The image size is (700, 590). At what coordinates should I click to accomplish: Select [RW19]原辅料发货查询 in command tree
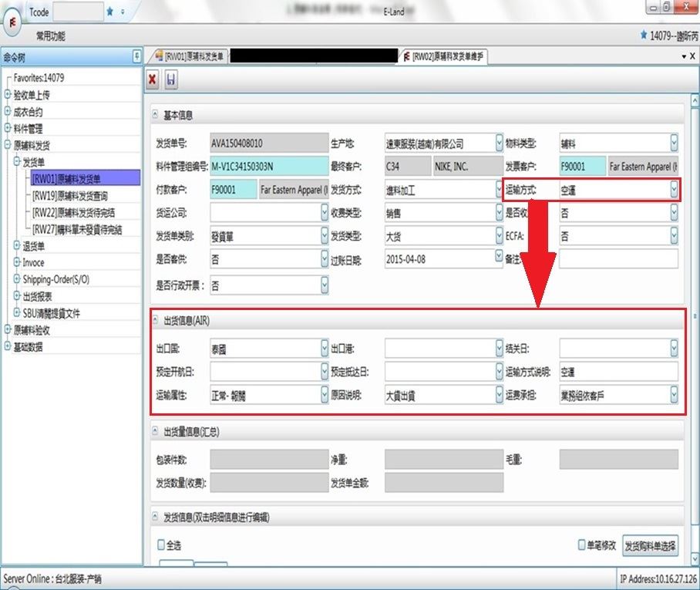[x=73, y=196]
